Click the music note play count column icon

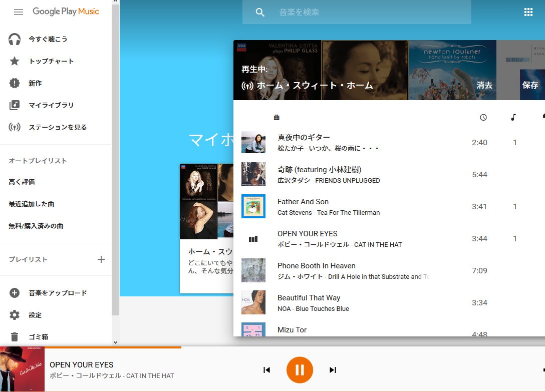click(x=513, y=118)
